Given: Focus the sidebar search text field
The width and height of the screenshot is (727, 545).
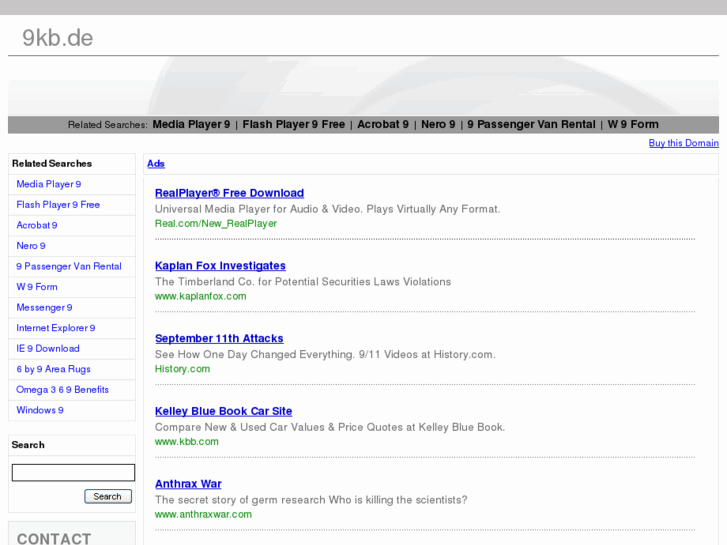Looking at the screenshot, I should 73,473.
